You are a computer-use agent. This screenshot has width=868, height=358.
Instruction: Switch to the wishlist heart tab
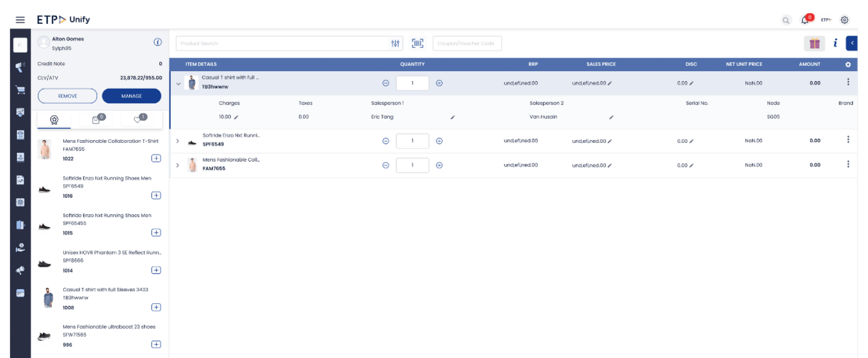(138, 120)
